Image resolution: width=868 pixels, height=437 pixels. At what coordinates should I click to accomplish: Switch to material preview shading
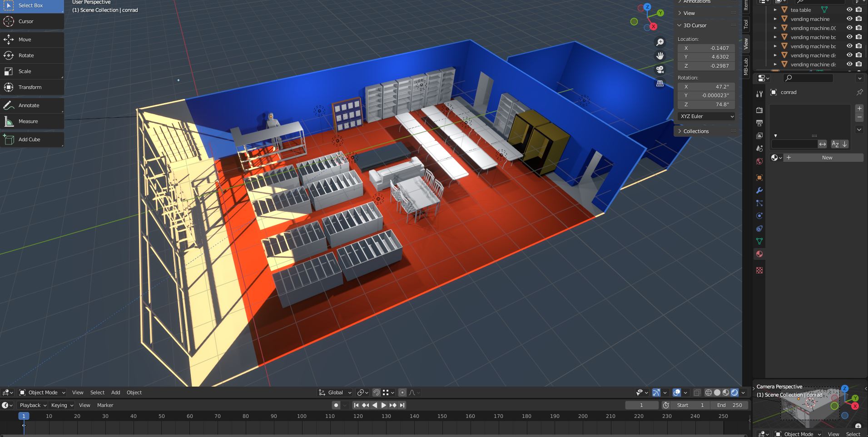tap(726, 392)
